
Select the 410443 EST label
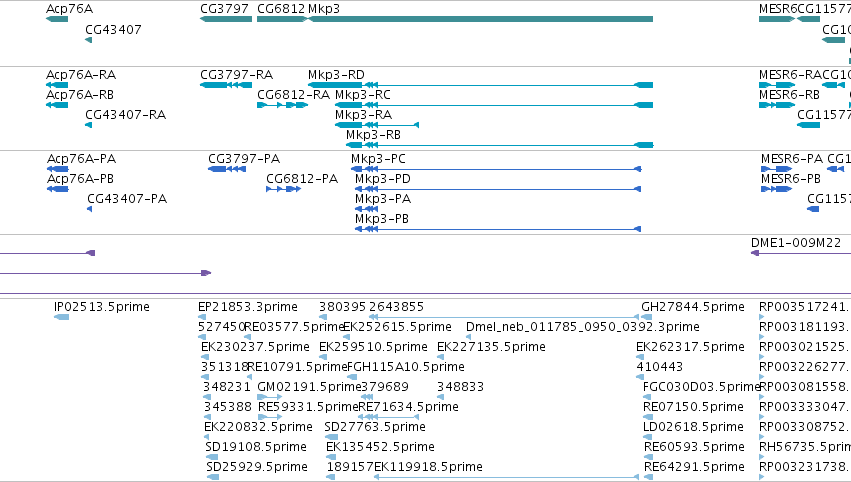(x=659, y=367)
